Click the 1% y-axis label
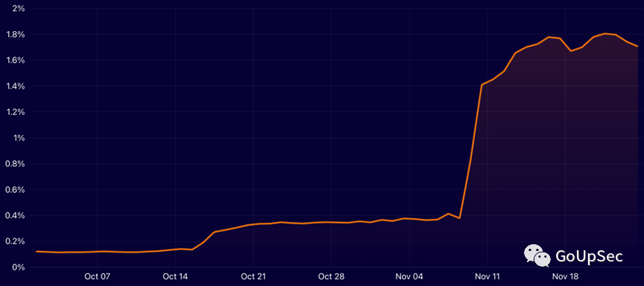The image size is (644, 286). (x=19, y=138)
